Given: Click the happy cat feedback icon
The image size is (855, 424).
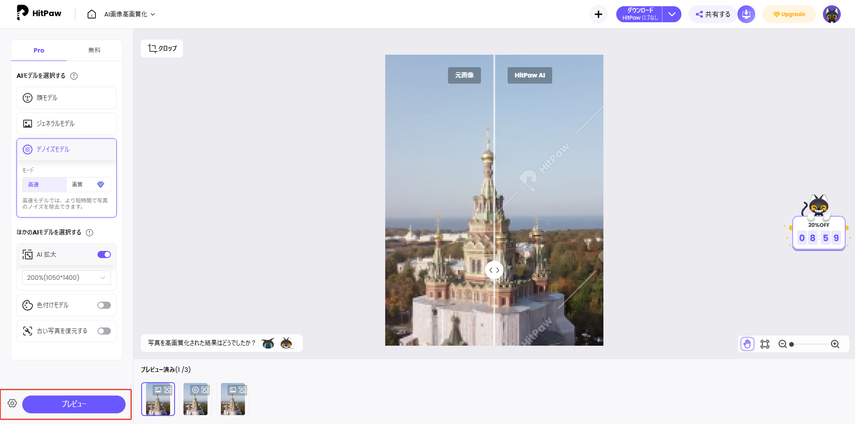Looking at the screenshot, I should [286, 343].
